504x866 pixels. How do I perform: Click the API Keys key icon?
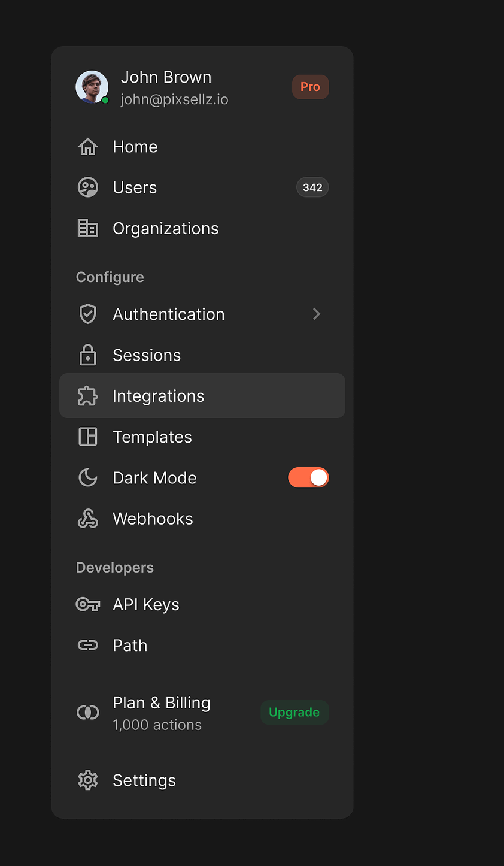[x=88, y=605]
